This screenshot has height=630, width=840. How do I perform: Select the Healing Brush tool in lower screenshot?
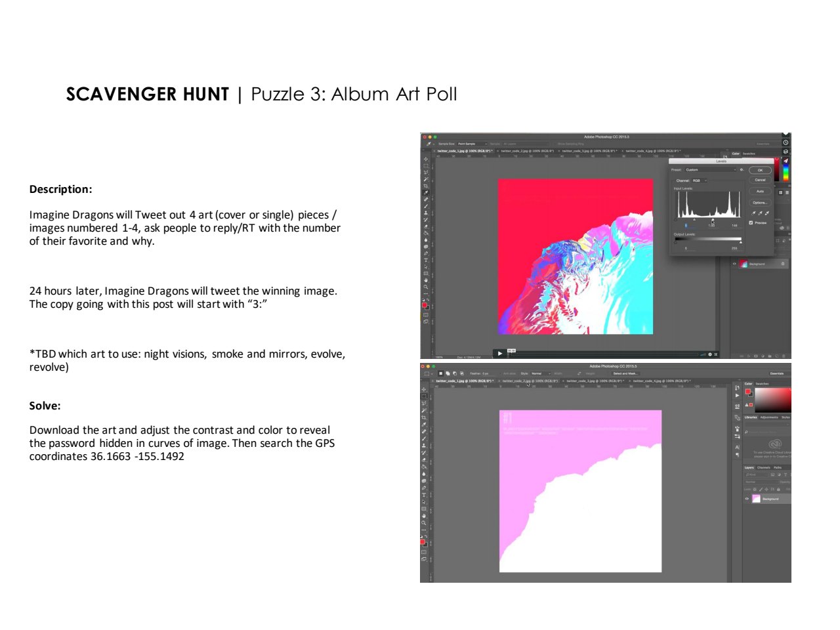point(424,431)
